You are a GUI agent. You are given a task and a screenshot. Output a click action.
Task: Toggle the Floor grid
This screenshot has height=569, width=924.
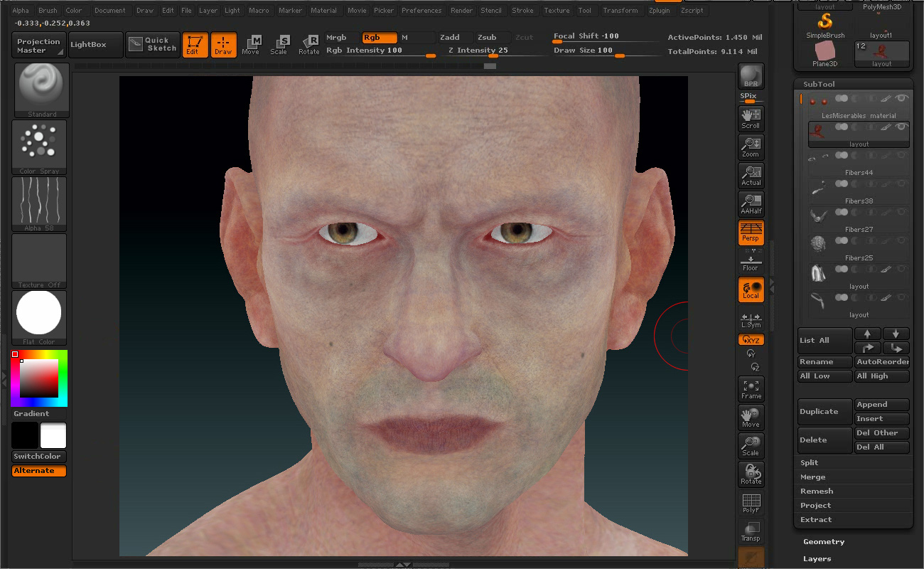751,261
